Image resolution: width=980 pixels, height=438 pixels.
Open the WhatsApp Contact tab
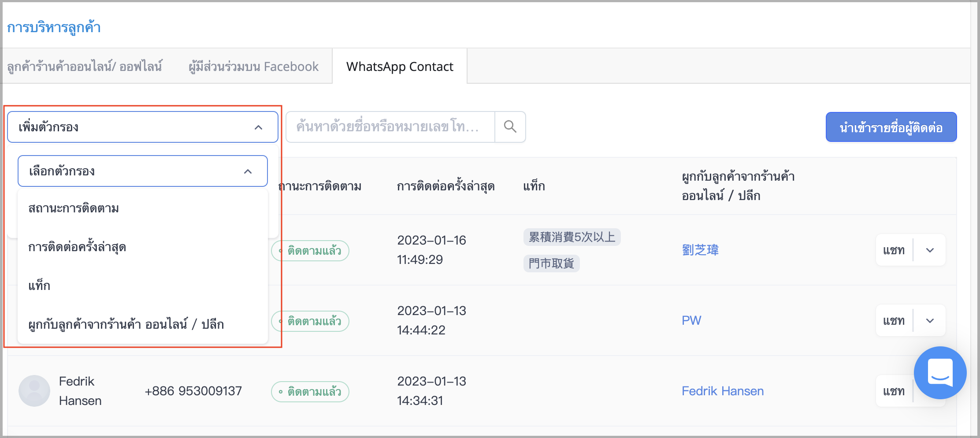click(x=400, y=67)
